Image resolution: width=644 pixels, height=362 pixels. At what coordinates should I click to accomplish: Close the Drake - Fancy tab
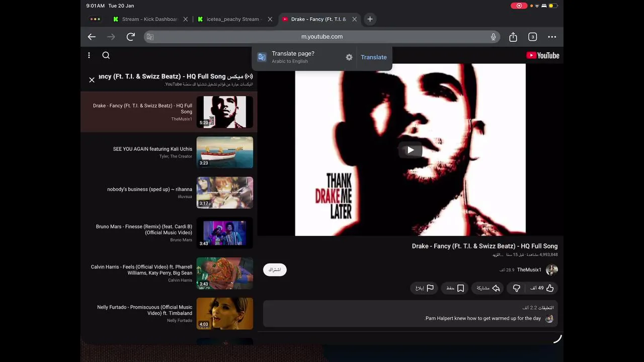coord(354,19)
